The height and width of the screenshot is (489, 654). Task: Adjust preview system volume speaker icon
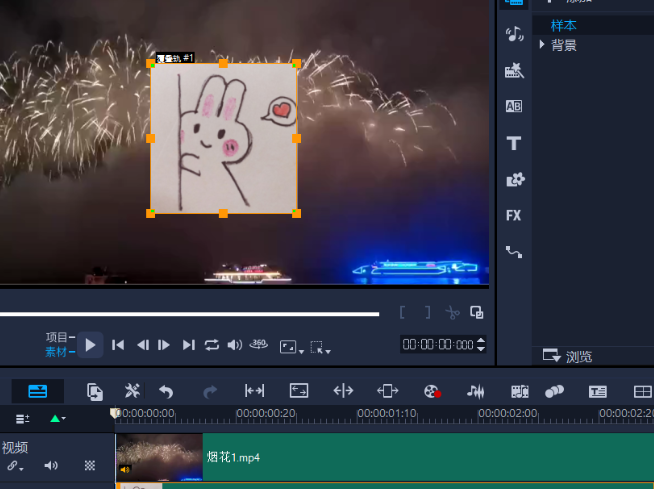point(234,345)
